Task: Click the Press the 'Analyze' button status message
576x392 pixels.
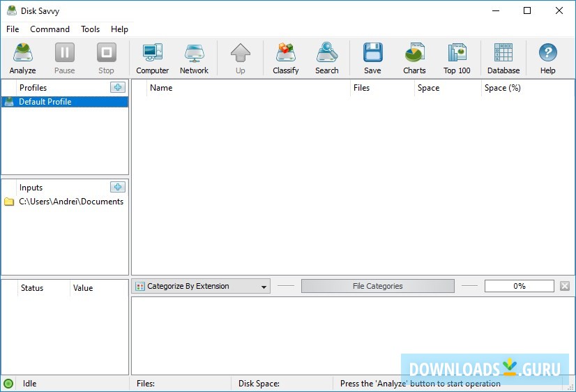Action: [420, 384]
